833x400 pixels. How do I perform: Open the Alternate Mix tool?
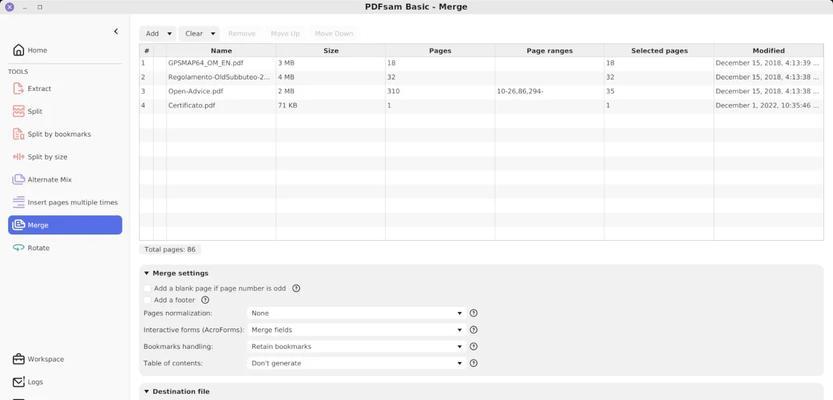[x=65, y=180]
